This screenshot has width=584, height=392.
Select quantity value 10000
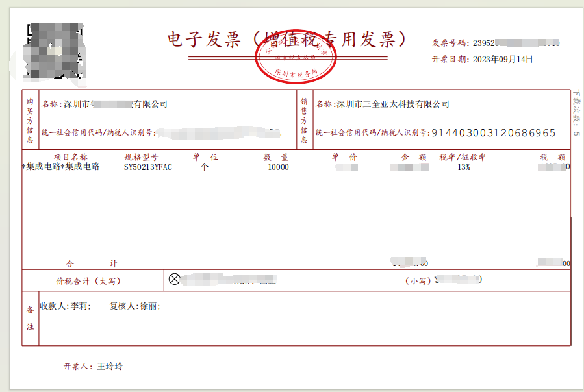pos(278,167)
